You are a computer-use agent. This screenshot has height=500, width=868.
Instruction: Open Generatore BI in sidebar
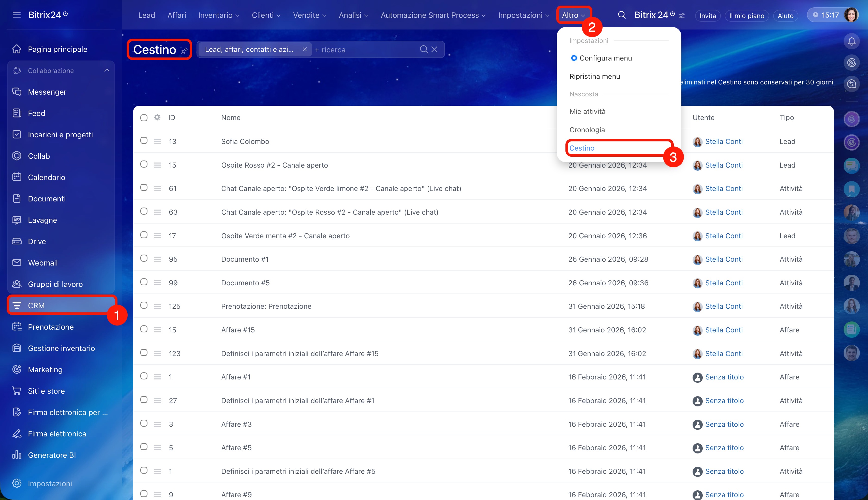52,455
